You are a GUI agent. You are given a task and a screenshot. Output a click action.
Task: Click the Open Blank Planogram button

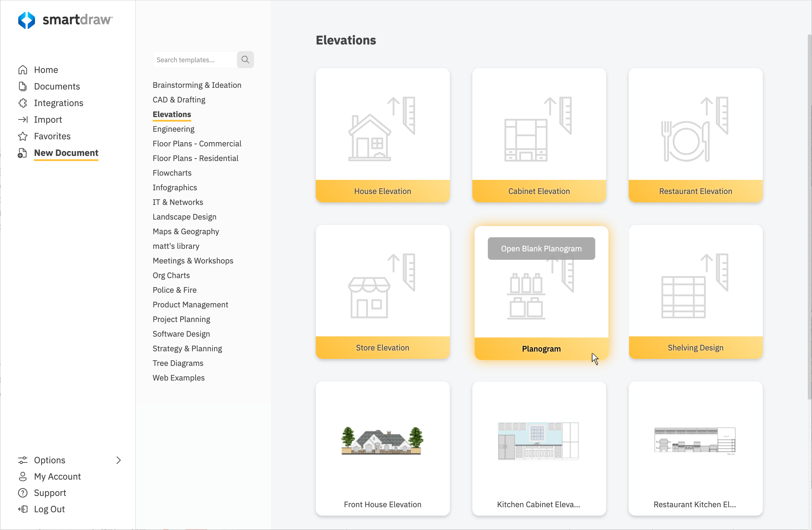[541, 248]
